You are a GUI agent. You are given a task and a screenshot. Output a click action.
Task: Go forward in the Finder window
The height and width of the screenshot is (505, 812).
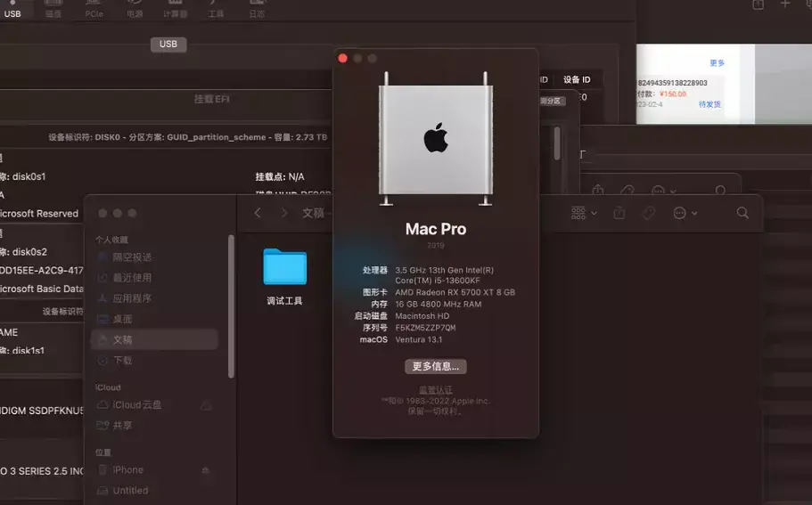(x=283, y=213)
